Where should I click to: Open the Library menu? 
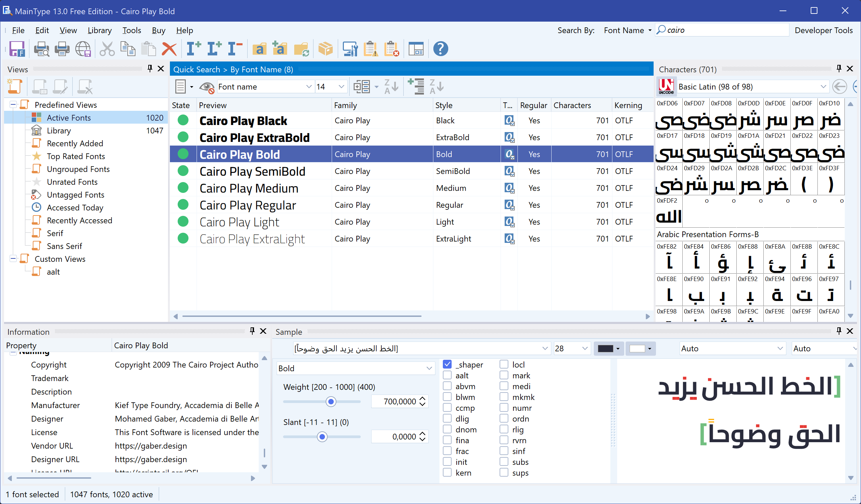click(99, 30)
